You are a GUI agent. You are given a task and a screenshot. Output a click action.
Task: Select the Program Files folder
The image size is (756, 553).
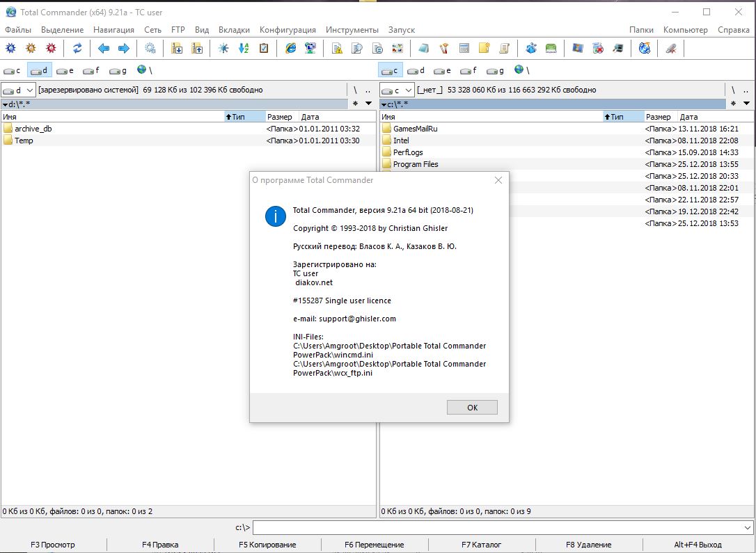pyautogui.click(x=567, y=164)
